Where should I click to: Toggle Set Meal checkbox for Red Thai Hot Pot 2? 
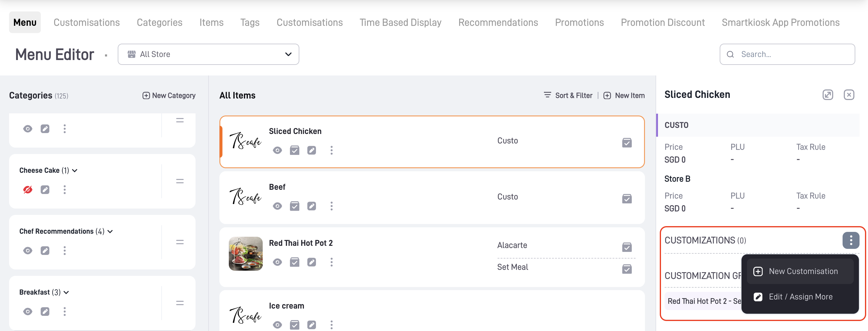pyautogui.click(x=626, y=269)
